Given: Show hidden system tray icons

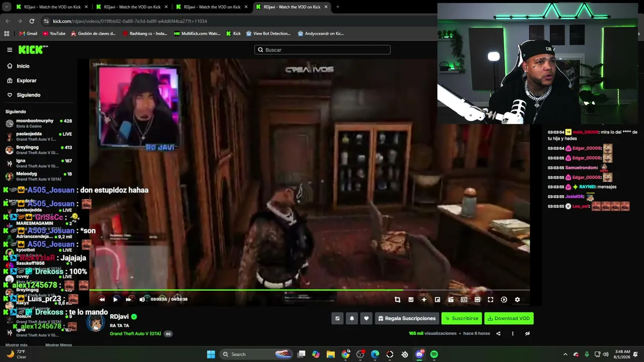Looking at the screenshot, I should click(565, 354).
